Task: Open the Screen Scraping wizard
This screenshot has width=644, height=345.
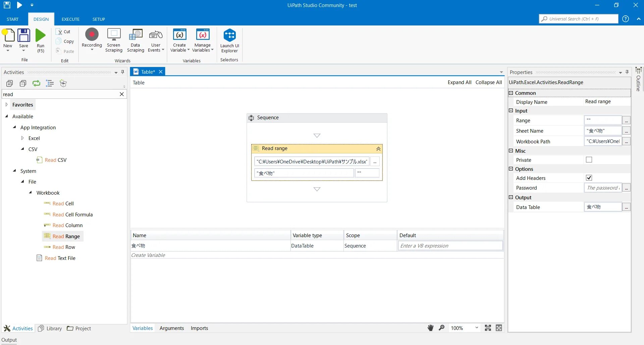Action: (x=113, y=39)
